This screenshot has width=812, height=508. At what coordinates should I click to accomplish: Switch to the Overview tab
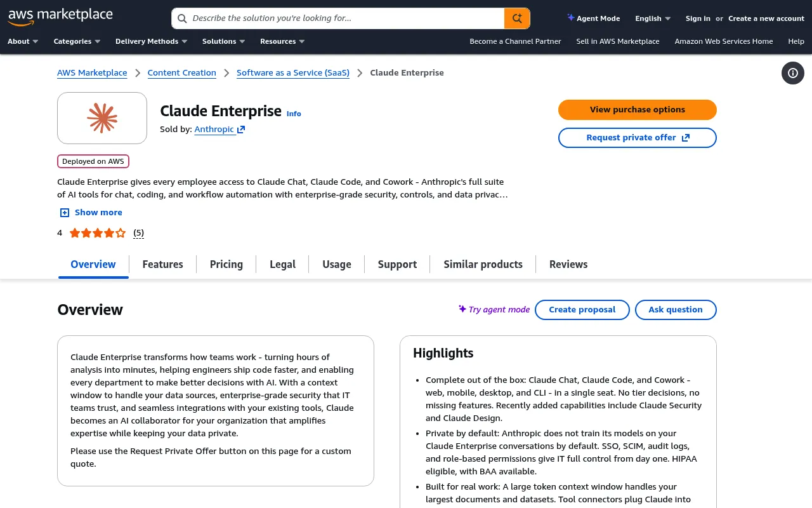click(x=93, y=264)
